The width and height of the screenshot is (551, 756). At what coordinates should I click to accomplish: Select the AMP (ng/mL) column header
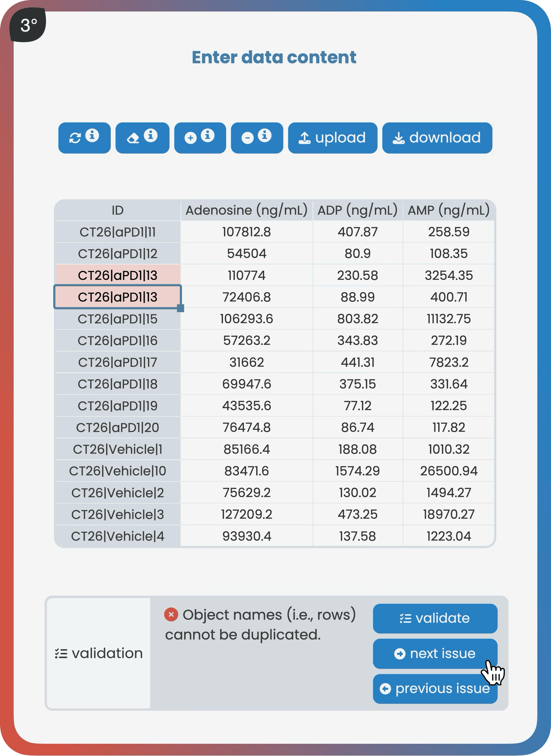pos(449,210)
